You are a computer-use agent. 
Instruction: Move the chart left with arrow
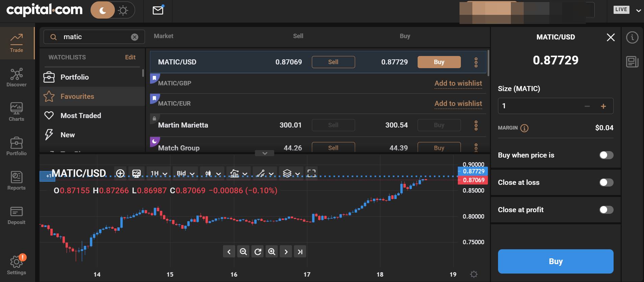(x=229, y=252)
